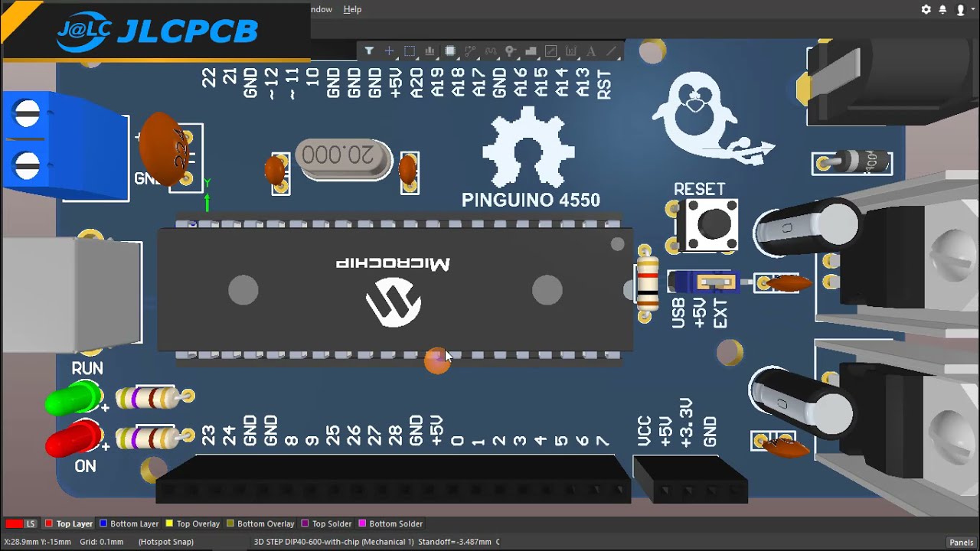This screenshot has width=980, height=551.
Task: Open the align objects bar-chart tool
Action: [x=430, y=51]
